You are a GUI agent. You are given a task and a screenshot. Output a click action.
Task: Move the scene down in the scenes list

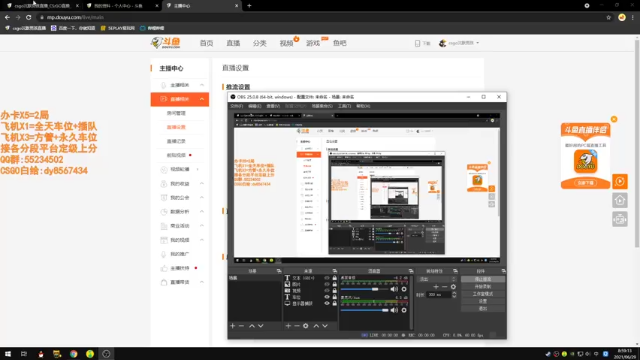261,326
